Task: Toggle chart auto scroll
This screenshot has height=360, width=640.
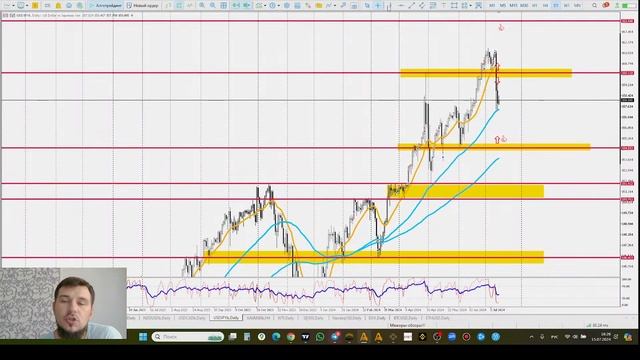Action: tap(236, 6)
